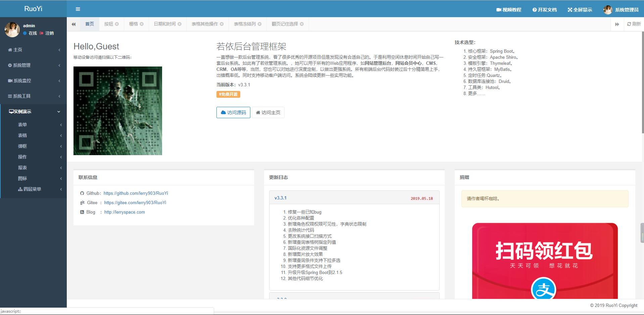Expand the 操作 submenu

[33, 157]
